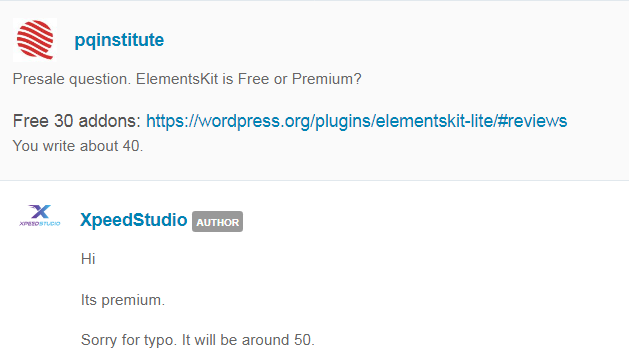629x363 pixels.
Task: Click the "Presale question" comment text
Action: coord(187,79)
